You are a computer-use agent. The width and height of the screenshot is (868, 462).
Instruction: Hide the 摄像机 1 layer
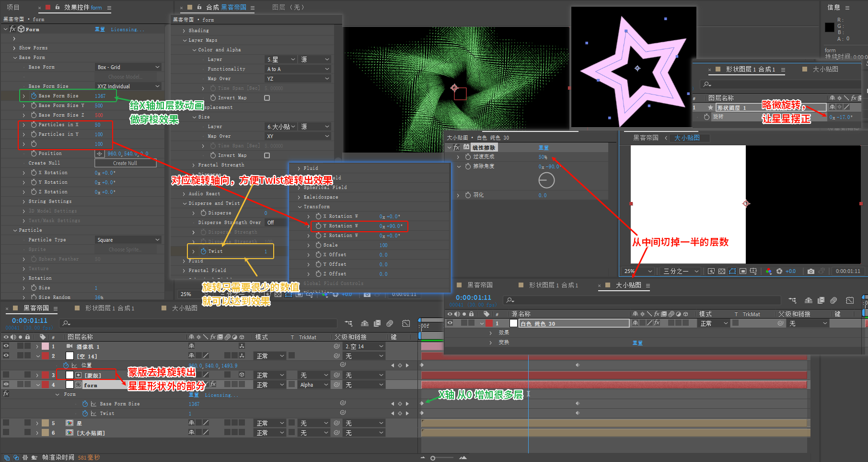pos(6,346)
